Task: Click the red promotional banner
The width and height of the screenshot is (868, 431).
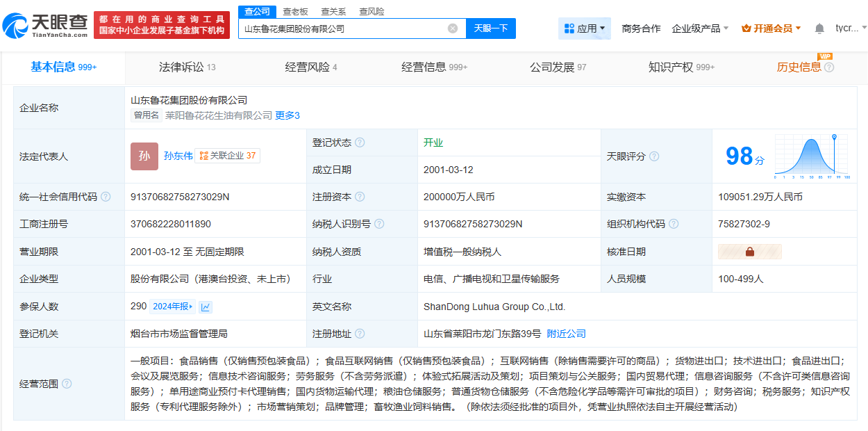Action: (162, 25)
